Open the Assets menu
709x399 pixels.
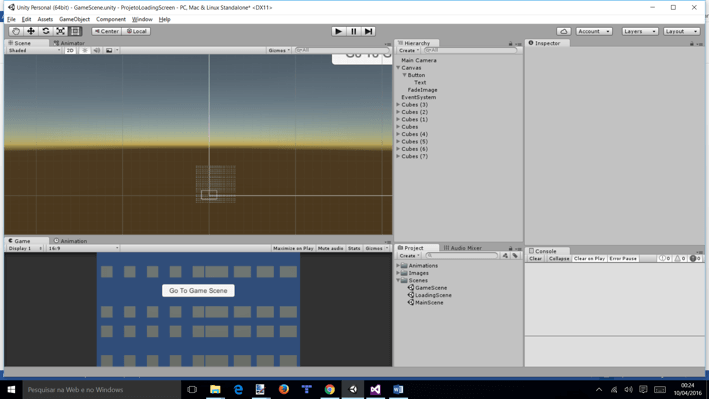click(x=45, y=19)
